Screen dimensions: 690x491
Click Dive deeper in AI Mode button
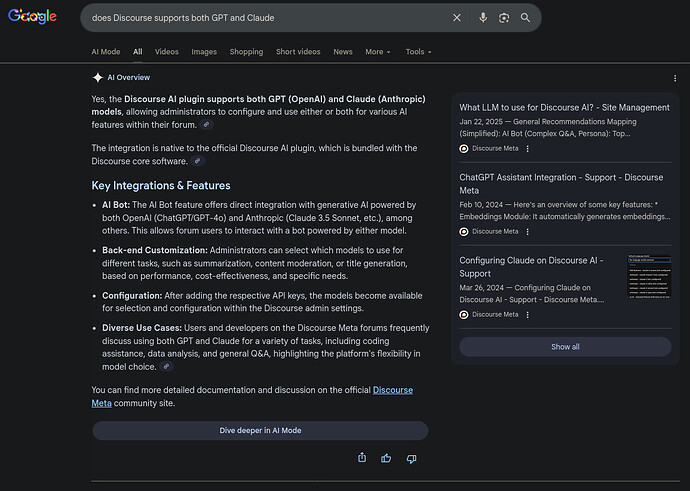260,430
